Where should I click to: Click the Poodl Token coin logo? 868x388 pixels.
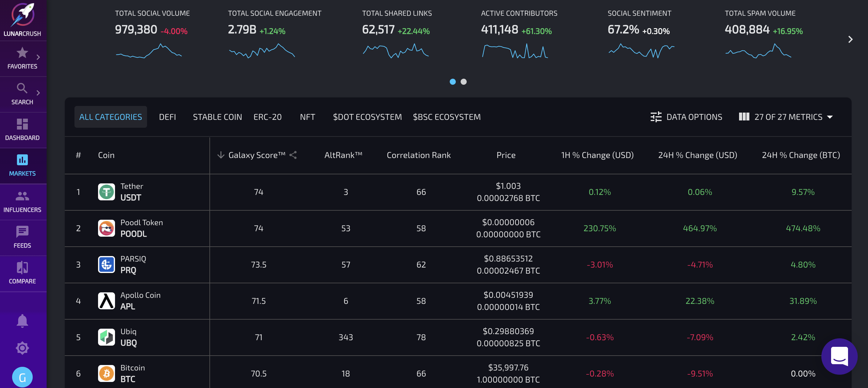(107, 228)
